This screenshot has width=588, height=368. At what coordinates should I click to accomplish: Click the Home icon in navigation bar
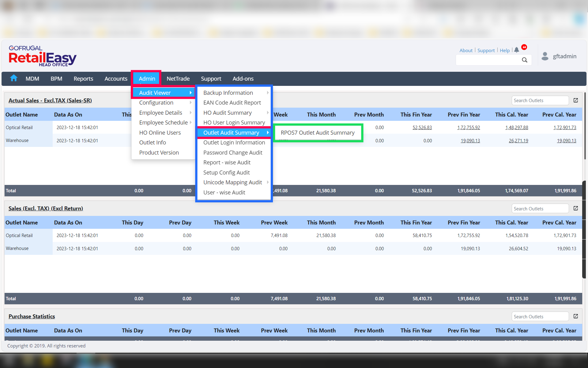(x=14, y=79)
